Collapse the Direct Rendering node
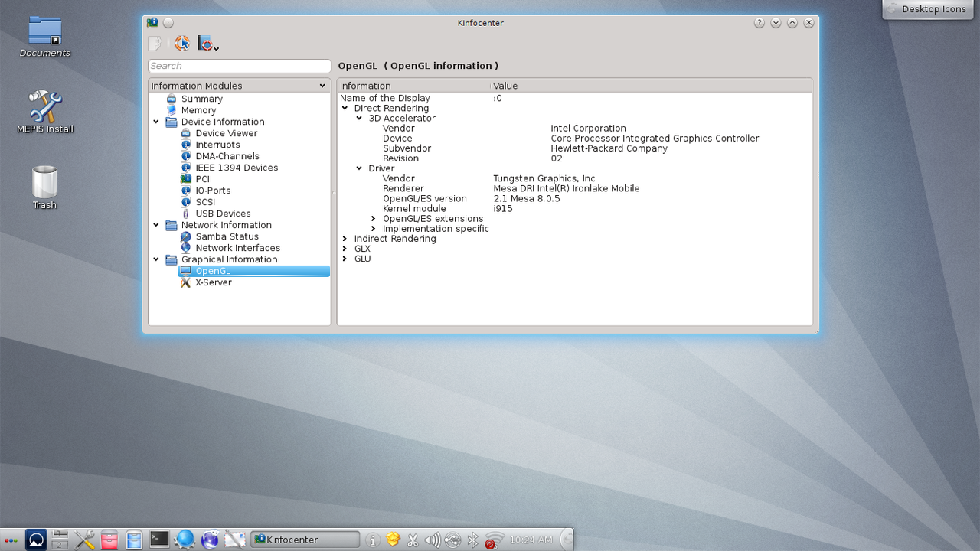 [x=345, y=109]
